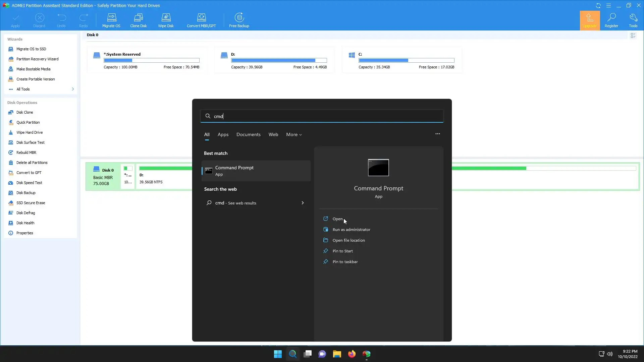
Task: Expand the All Tools submenu arrow
Action: (x=73, y=89)
